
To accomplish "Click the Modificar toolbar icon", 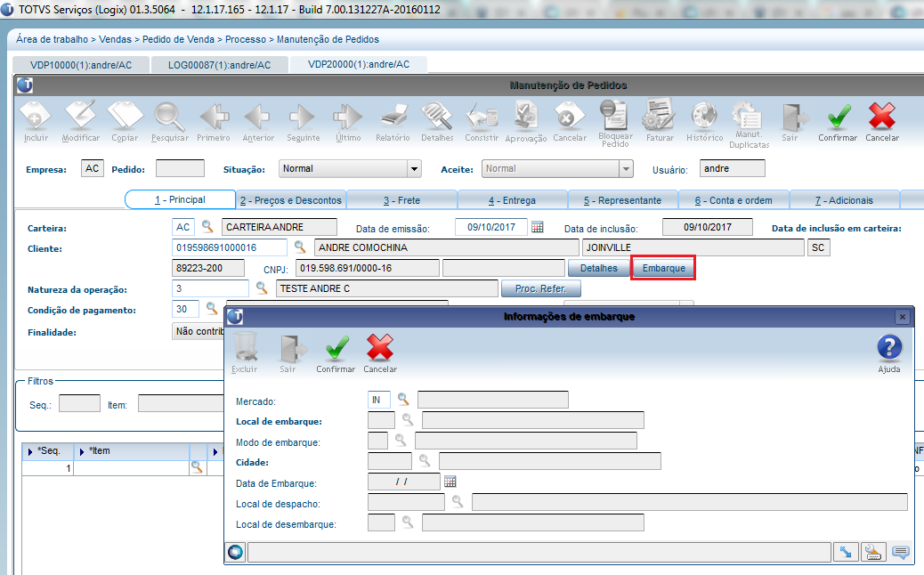I will point(81,121).
